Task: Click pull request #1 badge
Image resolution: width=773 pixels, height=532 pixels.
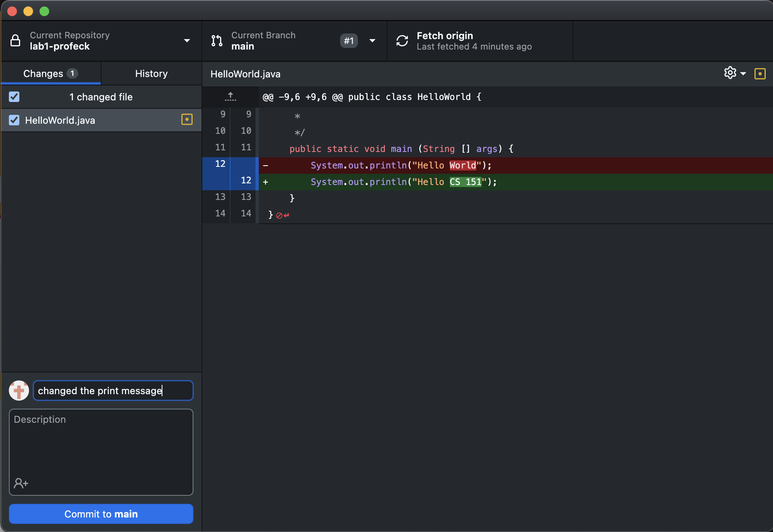Action: [x=349, y=41]
